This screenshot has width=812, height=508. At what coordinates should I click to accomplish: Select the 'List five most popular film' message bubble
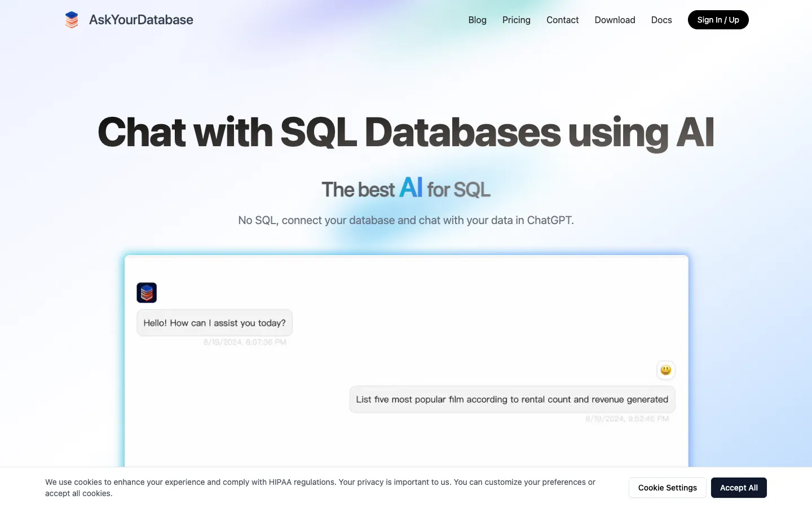click(x=512, y=400)
